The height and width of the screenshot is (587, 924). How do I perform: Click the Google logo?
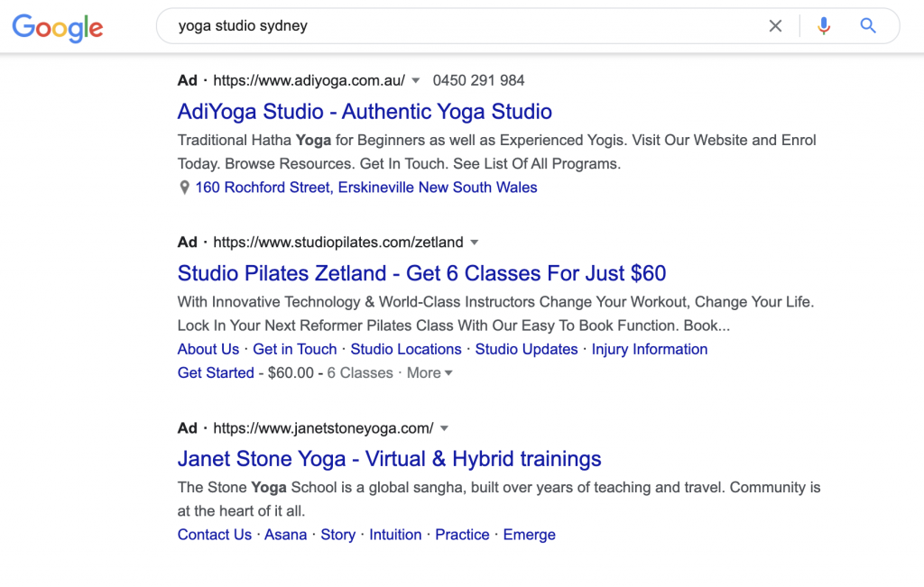click(x=58, y=27)
